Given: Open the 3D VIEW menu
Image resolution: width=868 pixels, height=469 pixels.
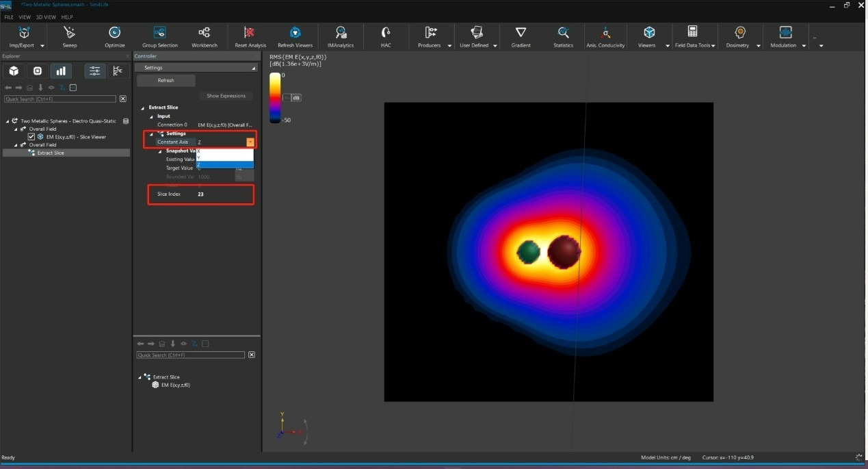Looking at the screenshot, I should tap(46, 17).
